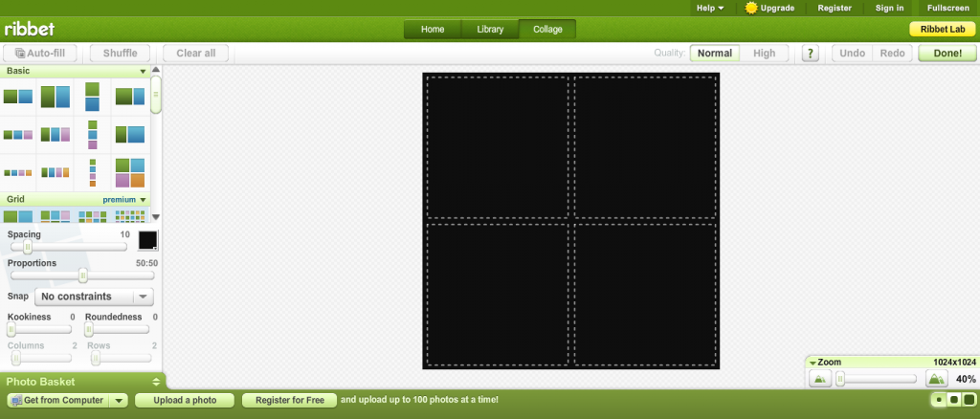The width and height of the screenshot is (980, 419).
Task: Click the Zoom slider handle
Action: [x=840, y=379]
